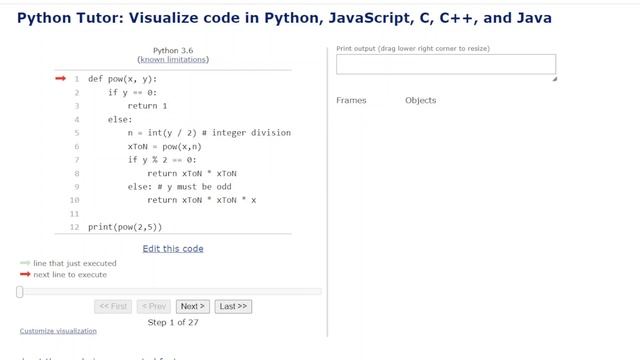Click line number 12 in gutter
The image size is (640, 360).
[x=74, y=227]
